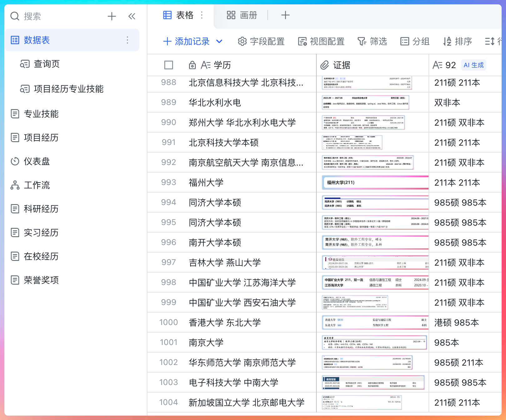Click the lock icon on 学历 column
The image size is (506, 420).
192,65
